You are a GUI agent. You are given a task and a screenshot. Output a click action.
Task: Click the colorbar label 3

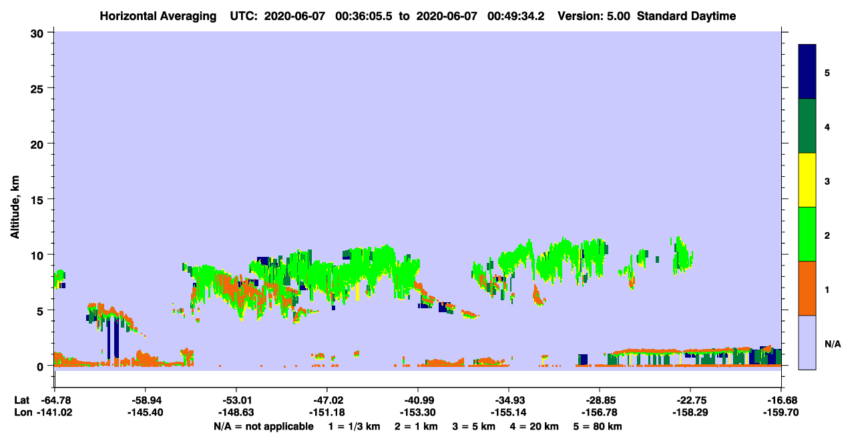(x=827, y=180)
